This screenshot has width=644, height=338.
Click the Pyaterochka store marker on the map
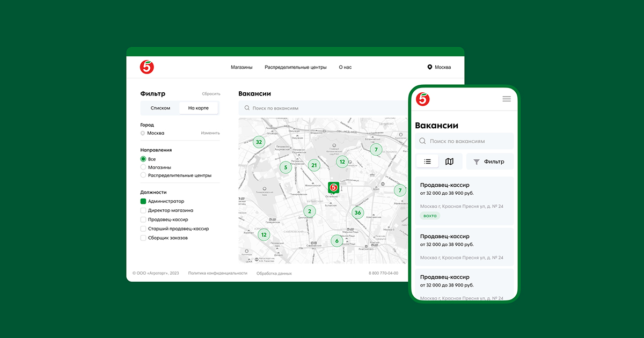click(x=333, y=188)
